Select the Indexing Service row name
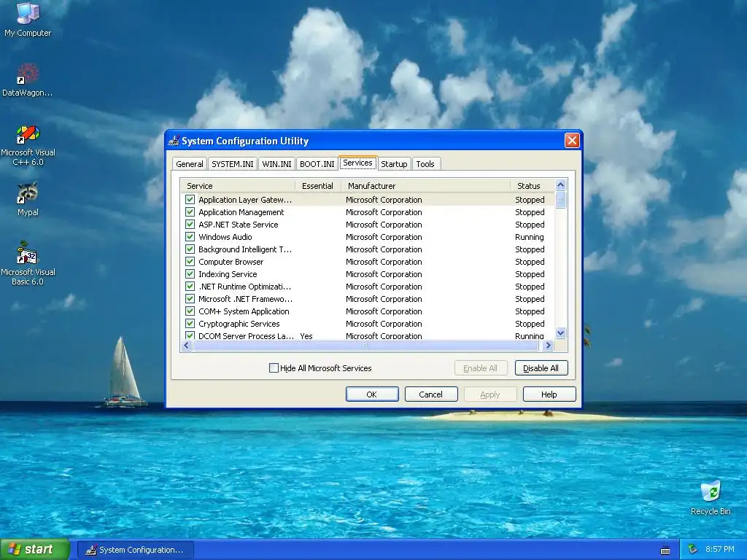The width and height of the screenshot is (747, 560). [x=228, y=274]
